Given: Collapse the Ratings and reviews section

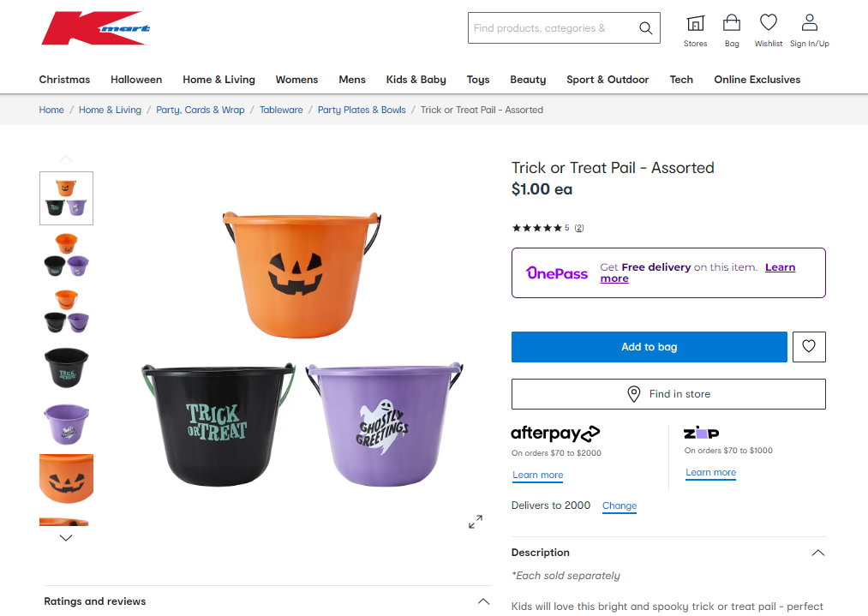Looking at the screenshot, I should click(483, 601).
